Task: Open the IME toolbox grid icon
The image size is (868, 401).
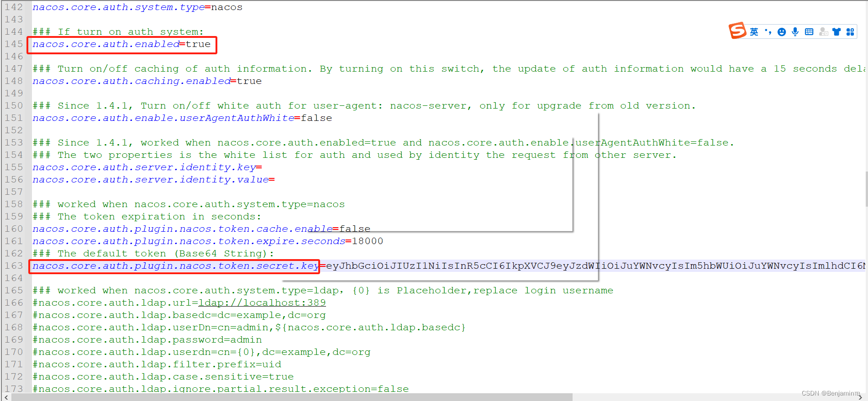Action: click(850, 32)
